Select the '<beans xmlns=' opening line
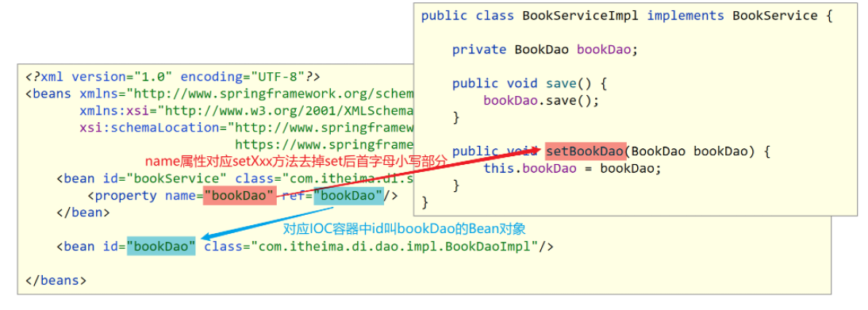 (219, 94)
